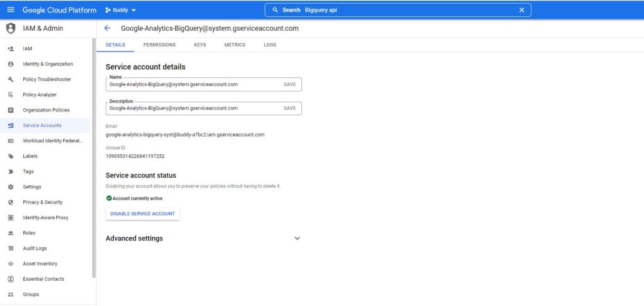The width and height of the screenshot is (644, 306).
Task: Click the sidebar vertical scrollbar
Action: pyautogui.click(x=94, y=158)
